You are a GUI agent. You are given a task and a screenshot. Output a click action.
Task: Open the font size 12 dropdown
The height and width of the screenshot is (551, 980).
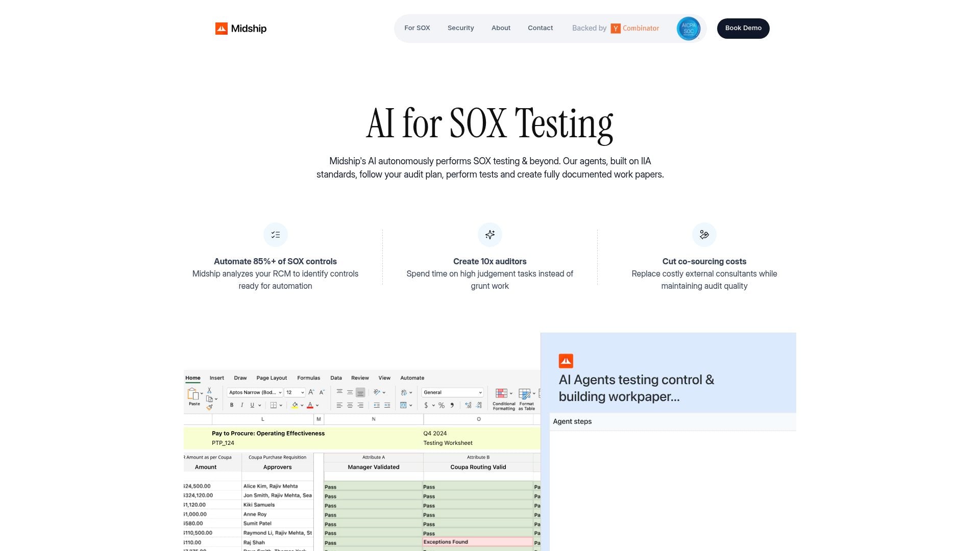(295, 393)
